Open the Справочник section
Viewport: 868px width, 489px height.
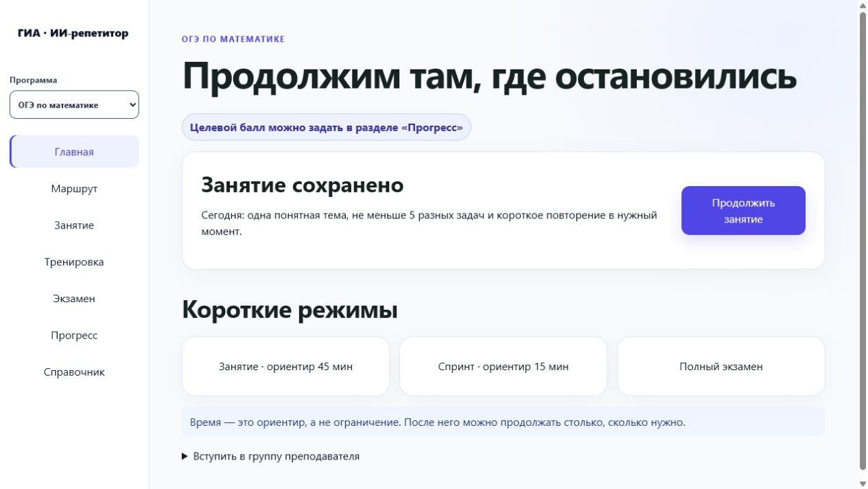pyautogui.click(x=74, y=372)
